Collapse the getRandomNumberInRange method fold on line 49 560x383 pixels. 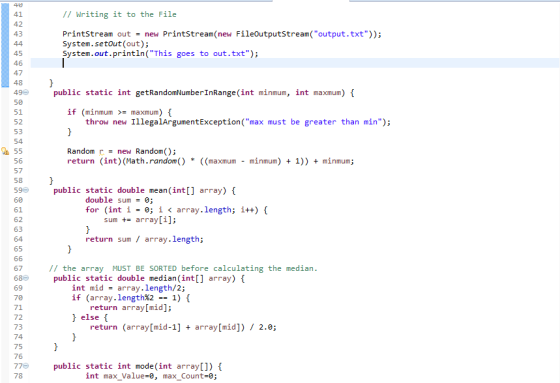[26, 93]
